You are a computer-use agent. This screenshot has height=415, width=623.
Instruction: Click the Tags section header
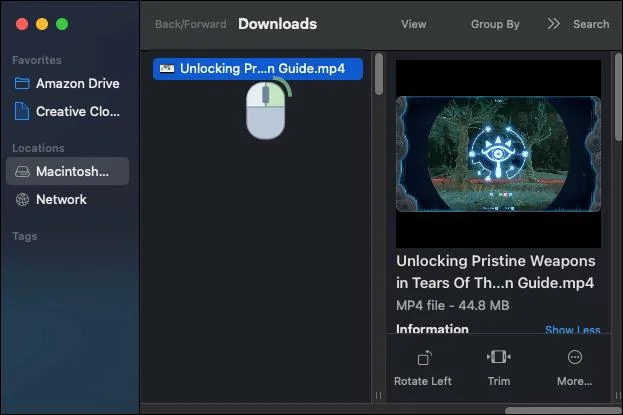25,236
